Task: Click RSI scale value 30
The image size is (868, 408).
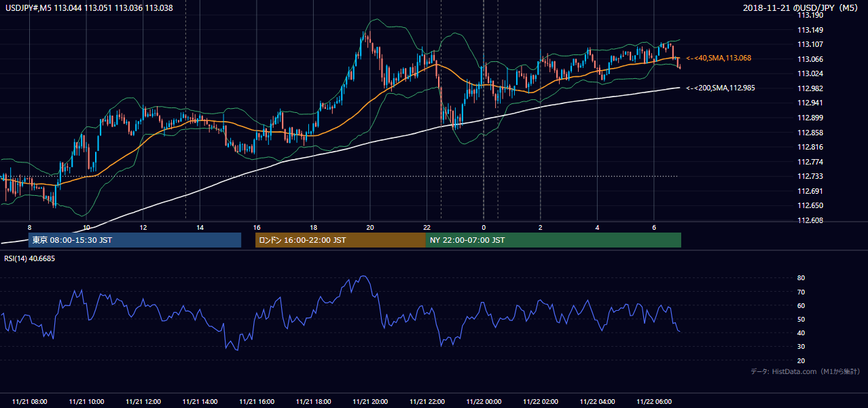Action: (801, 347)
